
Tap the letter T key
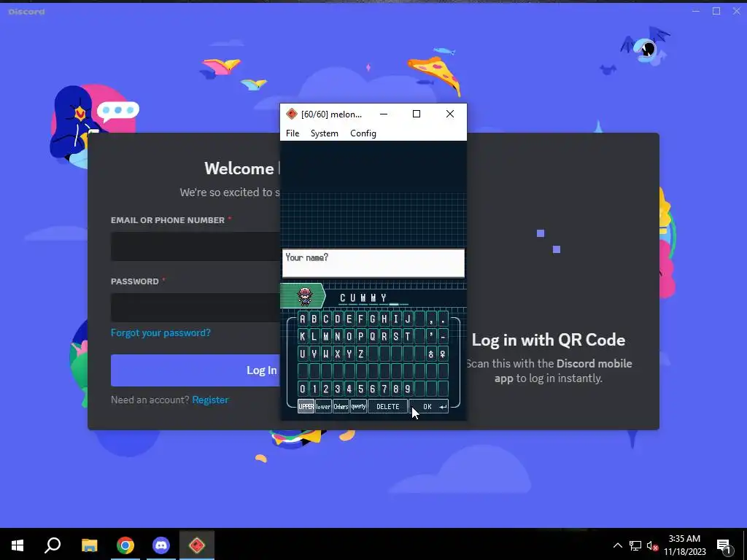(407, 336)
